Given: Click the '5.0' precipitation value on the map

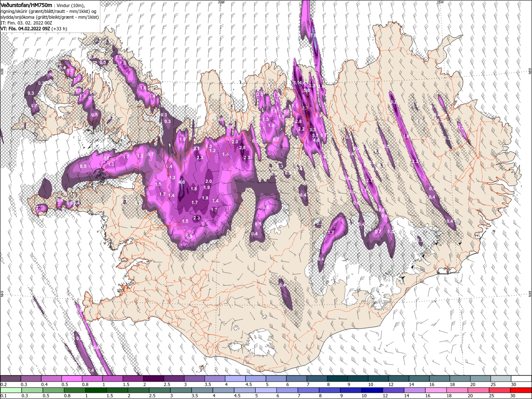Looking at the screenshot, I should (x=307, y=90).
